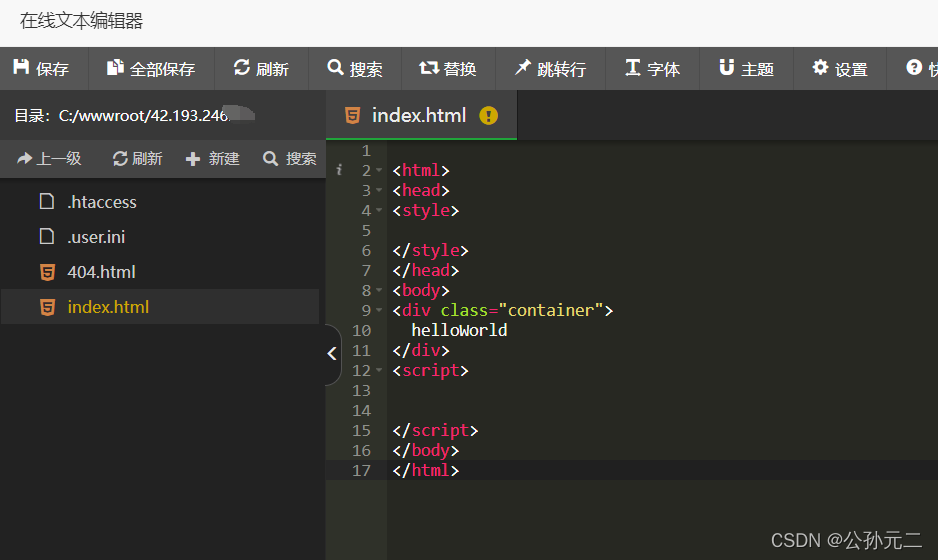Go up with 上一级 button
The width and height of the screenshot is (938, 560).
pyautogui.click(x=49, y=159)
